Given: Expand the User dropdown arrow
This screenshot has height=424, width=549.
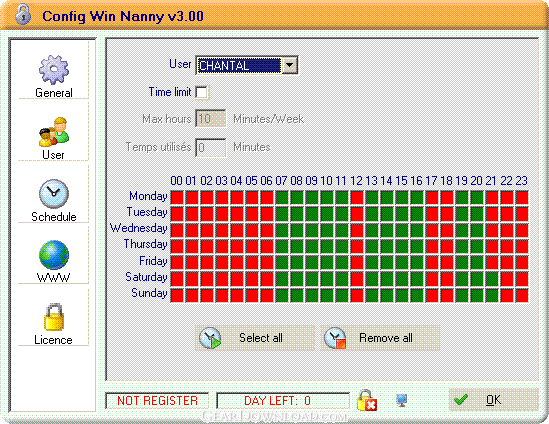Looking at the screenshot, I should [290, 65].
